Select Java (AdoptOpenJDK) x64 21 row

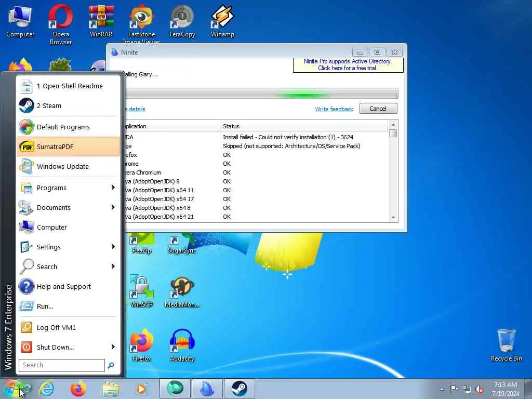tap(257, 217)
